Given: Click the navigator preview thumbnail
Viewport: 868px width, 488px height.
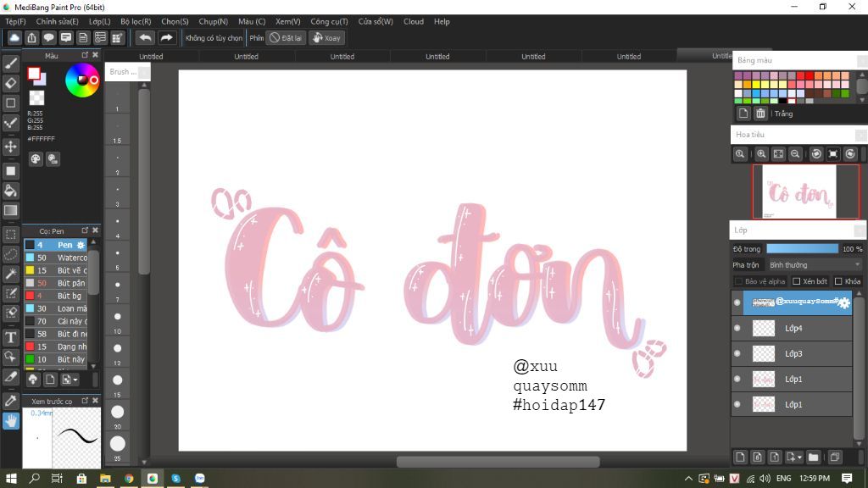Looking at the screenshot, I should (805, 191).
